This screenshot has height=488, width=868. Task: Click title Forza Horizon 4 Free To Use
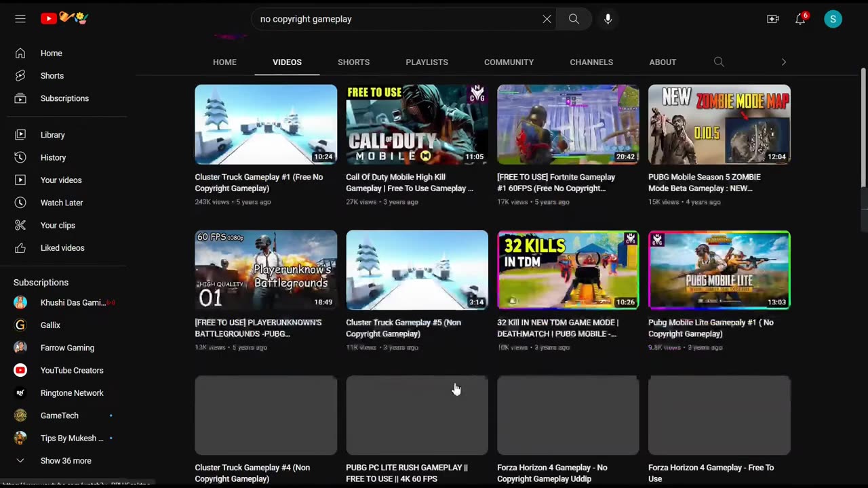711,473
